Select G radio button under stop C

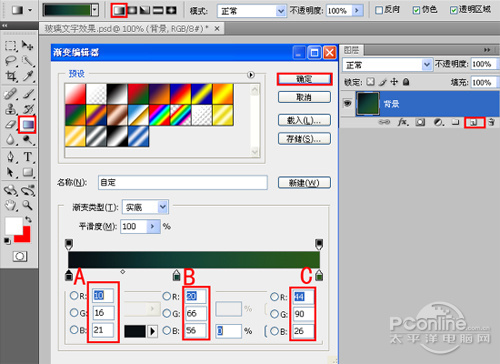(274, 314)
